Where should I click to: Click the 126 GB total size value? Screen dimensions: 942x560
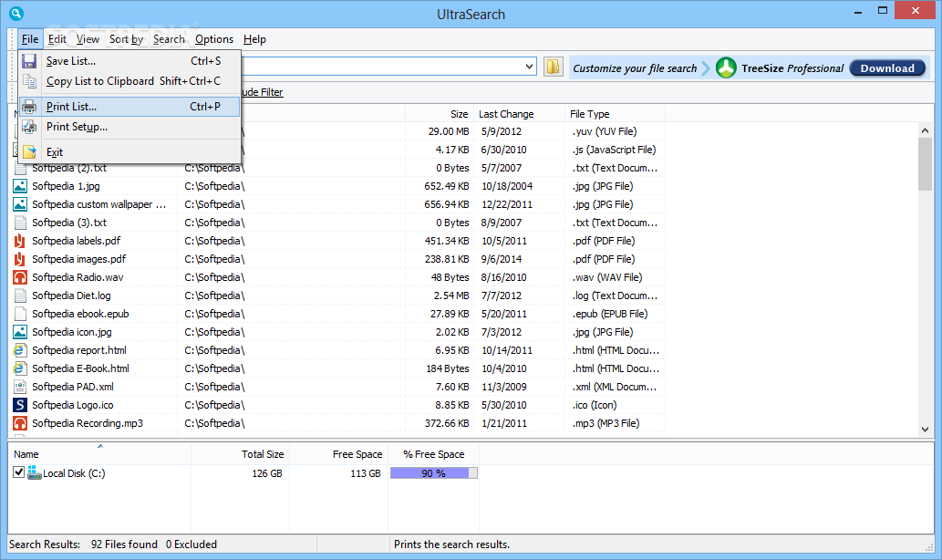(x=267, y=473)
